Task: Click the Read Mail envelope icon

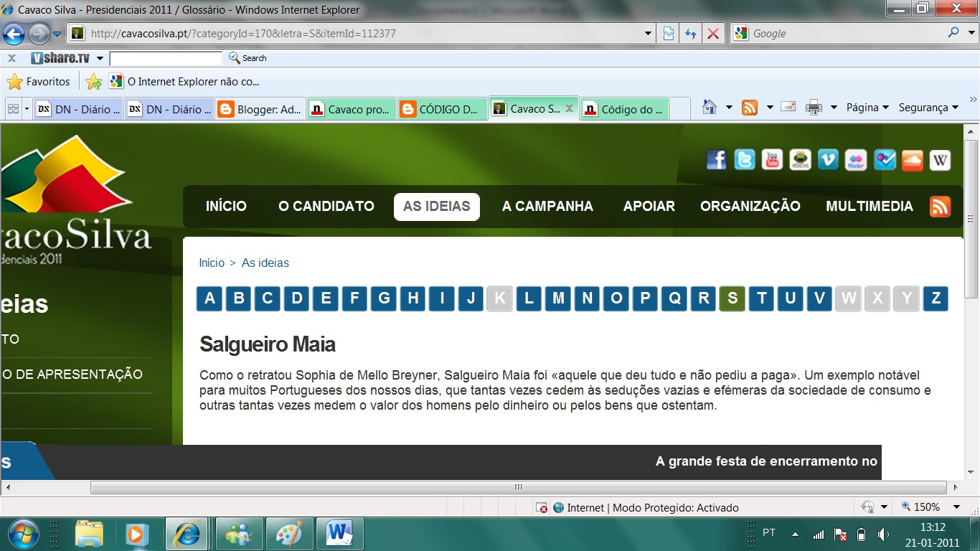Action: [788, 108]
